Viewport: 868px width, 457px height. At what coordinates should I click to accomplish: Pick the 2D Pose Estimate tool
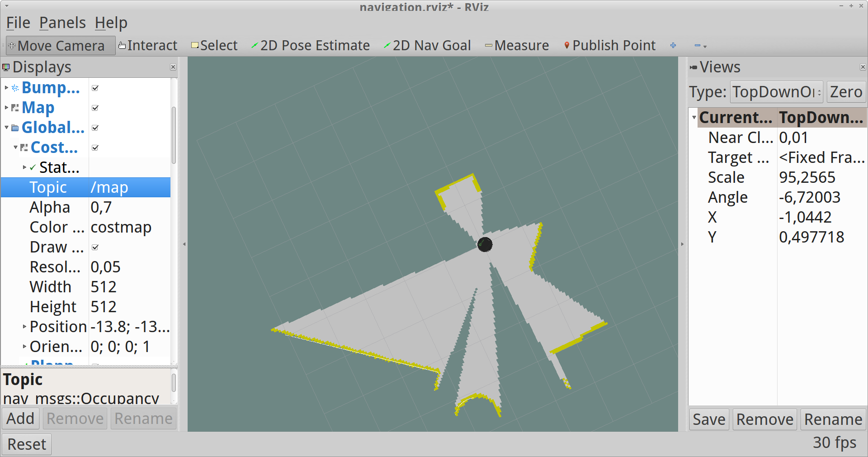click(x=311, y=46)
